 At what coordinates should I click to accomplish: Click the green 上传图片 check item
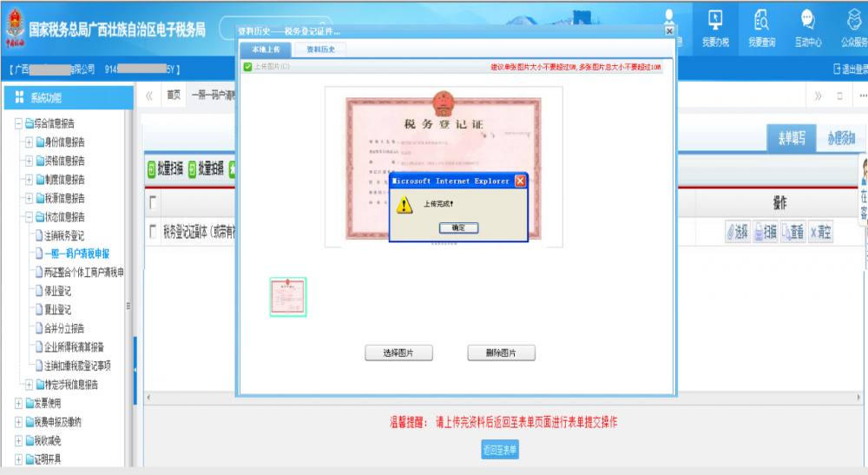(248, 67)
